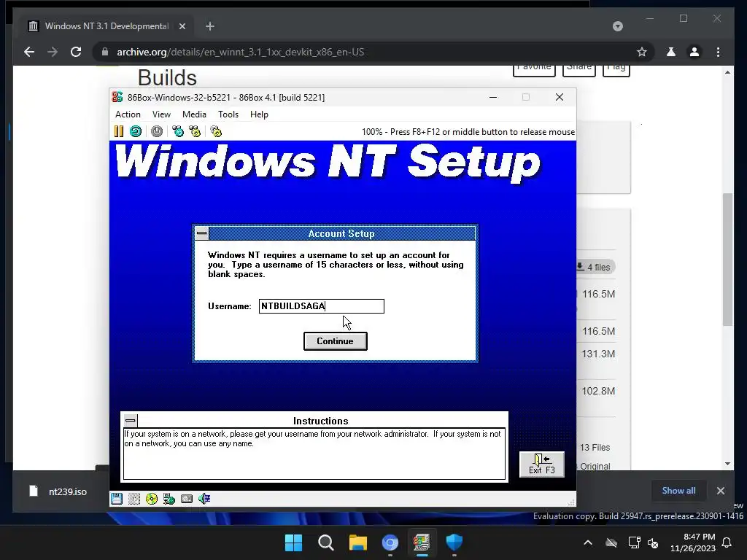Screen dimensions: 747x560
Task: Show hidden tray icons chevron
Action: pos(588,542)
